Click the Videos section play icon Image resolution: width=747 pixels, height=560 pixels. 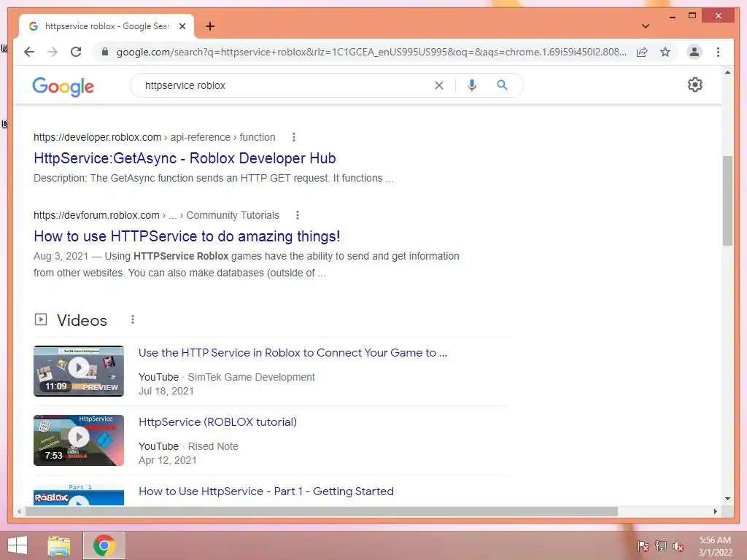pos(41,319)
